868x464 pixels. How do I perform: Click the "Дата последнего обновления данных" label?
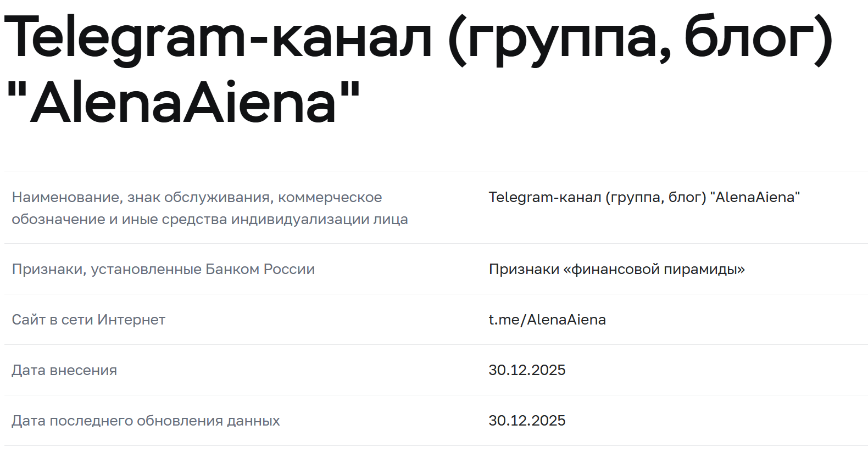pyautogui.click(x=146, y=421)
